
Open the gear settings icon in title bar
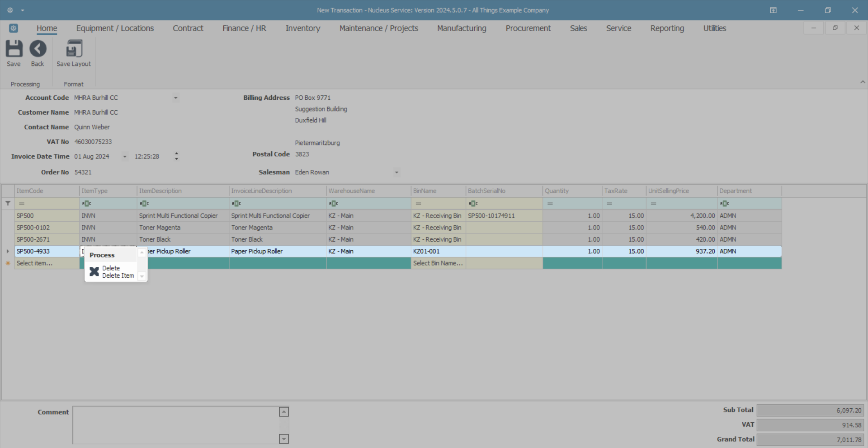(x=10, y=10)
